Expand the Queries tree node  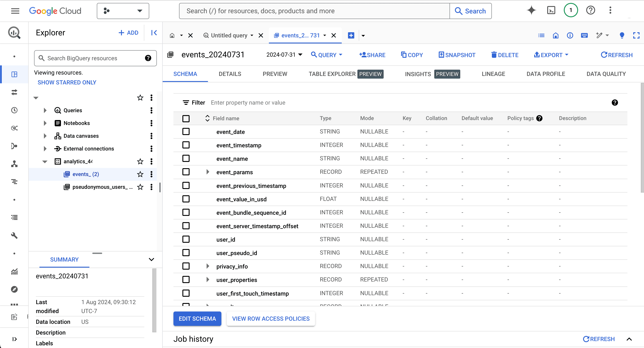pos(45,110)
